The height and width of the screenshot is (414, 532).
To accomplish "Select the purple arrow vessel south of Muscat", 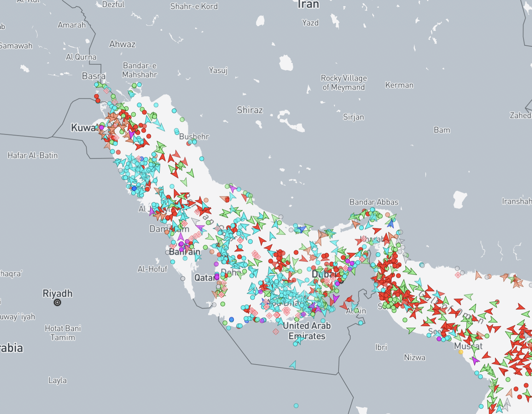I will click(x=475, y=361).
